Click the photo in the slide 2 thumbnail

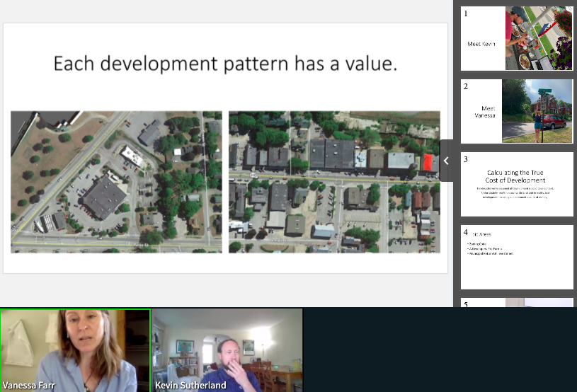coord(537,111)
